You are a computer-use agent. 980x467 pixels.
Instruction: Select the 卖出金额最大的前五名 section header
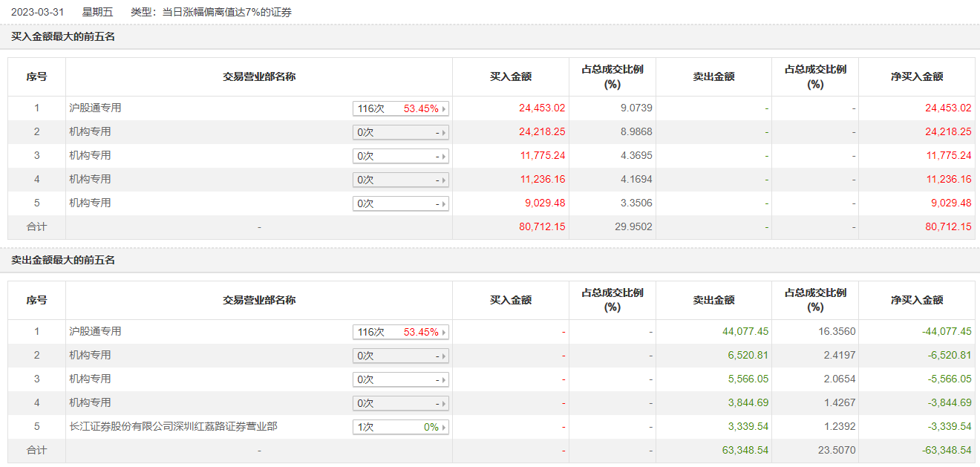click(x=63, y=261)
